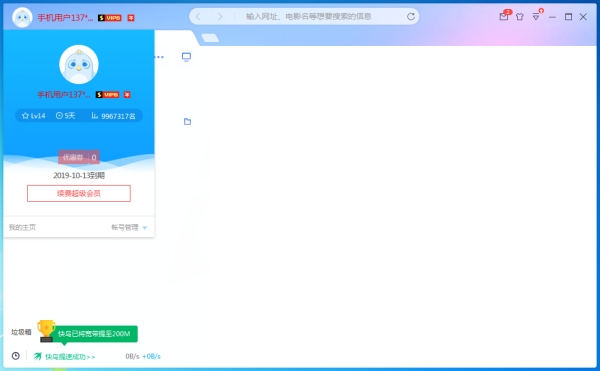Screen dimensions: 600x371
Task: Click the red 年 badge in the title bar
Action: point(131,18)
